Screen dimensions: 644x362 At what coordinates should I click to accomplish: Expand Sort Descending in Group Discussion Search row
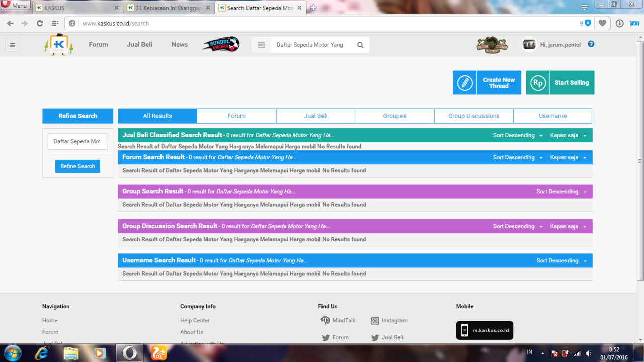[518, 226]
